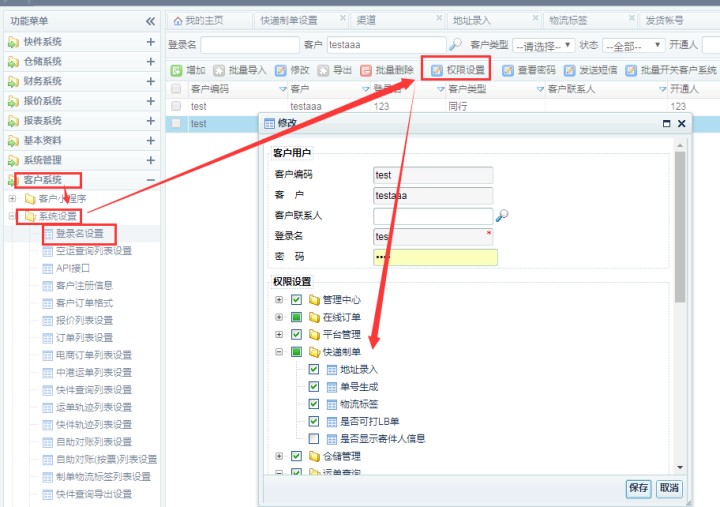
Task: Click the 财务系统 menu icon
Action: 13,82
